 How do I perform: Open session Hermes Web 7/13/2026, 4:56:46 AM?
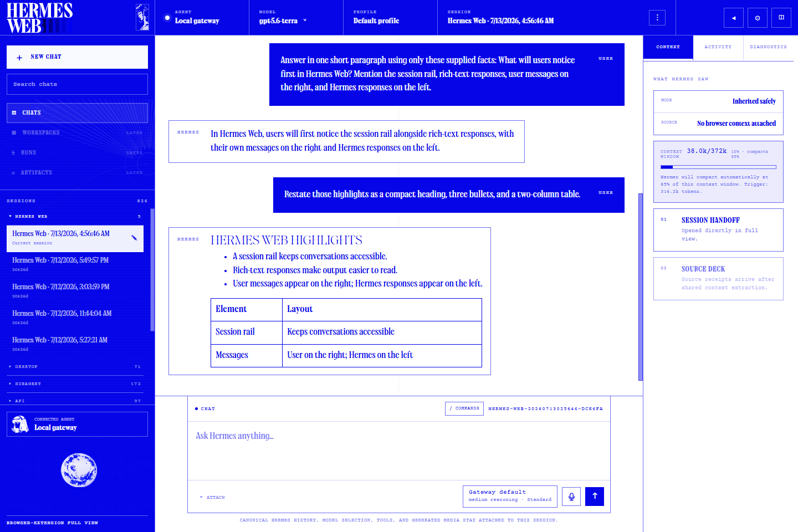pyautogui.click(x=75, y=238)
